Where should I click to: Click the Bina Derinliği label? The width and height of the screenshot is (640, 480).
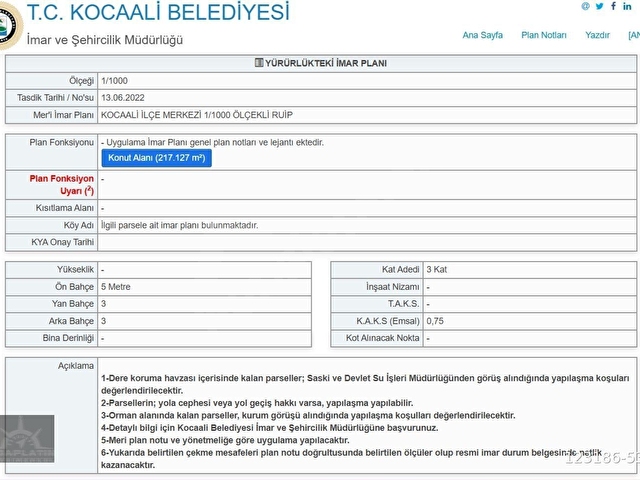tap(68, 338)
